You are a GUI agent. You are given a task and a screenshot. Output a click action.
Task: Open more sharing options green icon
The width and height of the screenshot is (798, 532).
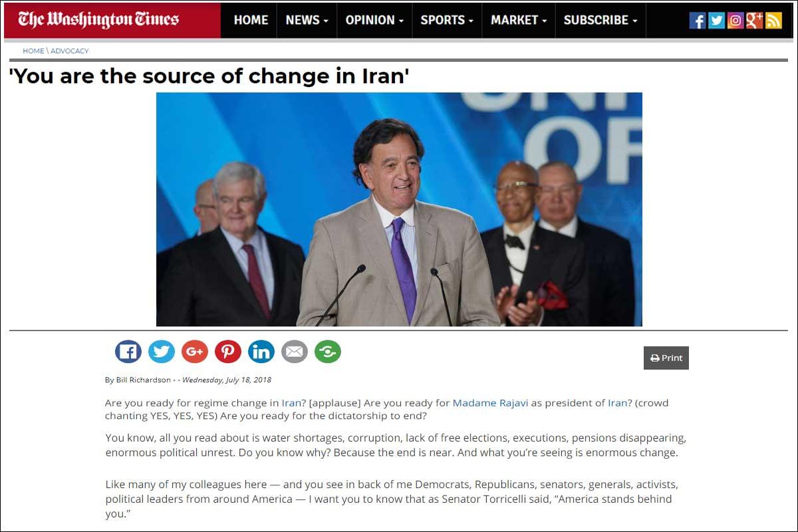(328, 351)
